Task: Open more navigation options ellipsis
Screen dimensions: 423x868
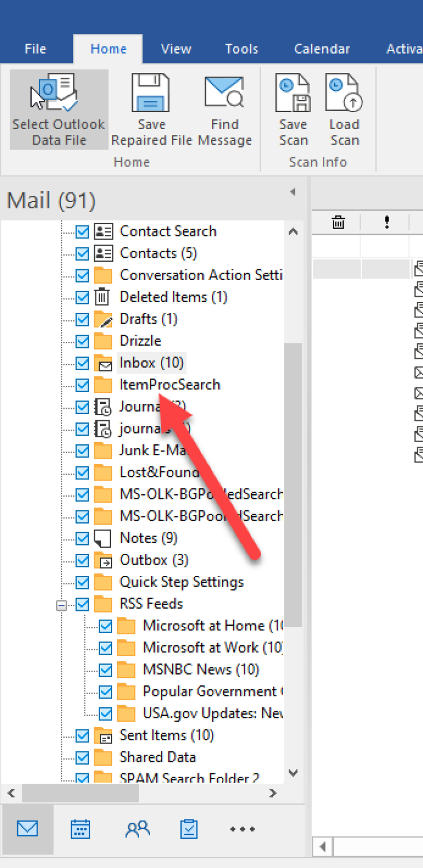Action: point(242,829)
